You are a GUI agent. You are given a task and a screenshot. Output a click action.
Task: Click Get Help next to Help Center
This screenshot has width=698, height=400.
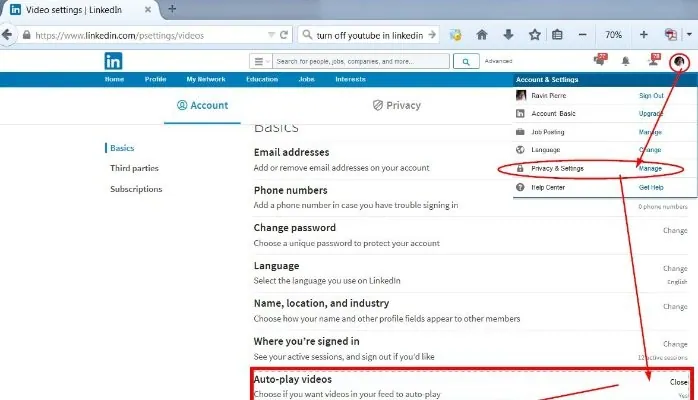[651, 187]
